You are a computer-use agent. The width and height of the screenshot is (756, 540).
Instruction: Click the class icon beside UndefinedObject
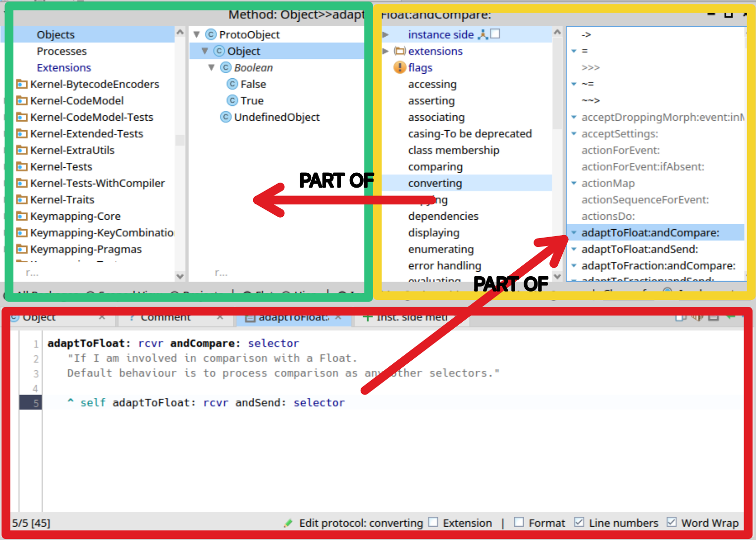coord(226,117)
